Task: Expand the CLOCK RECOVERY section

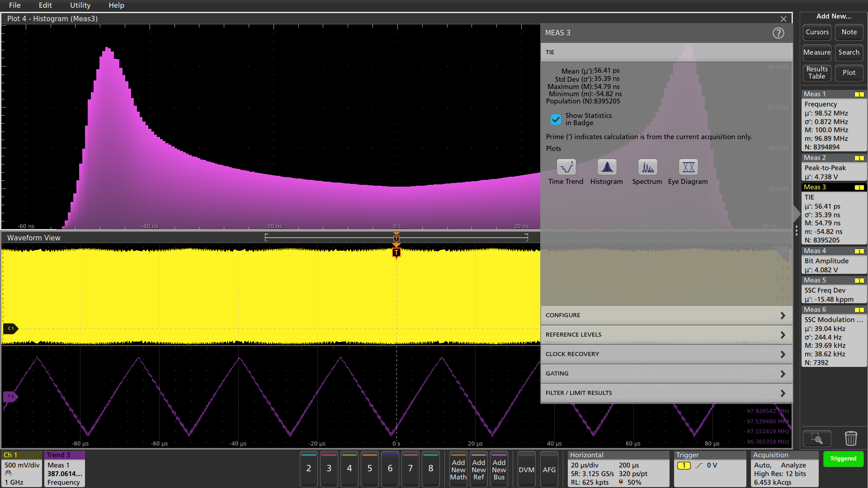Action: (665, 354)
